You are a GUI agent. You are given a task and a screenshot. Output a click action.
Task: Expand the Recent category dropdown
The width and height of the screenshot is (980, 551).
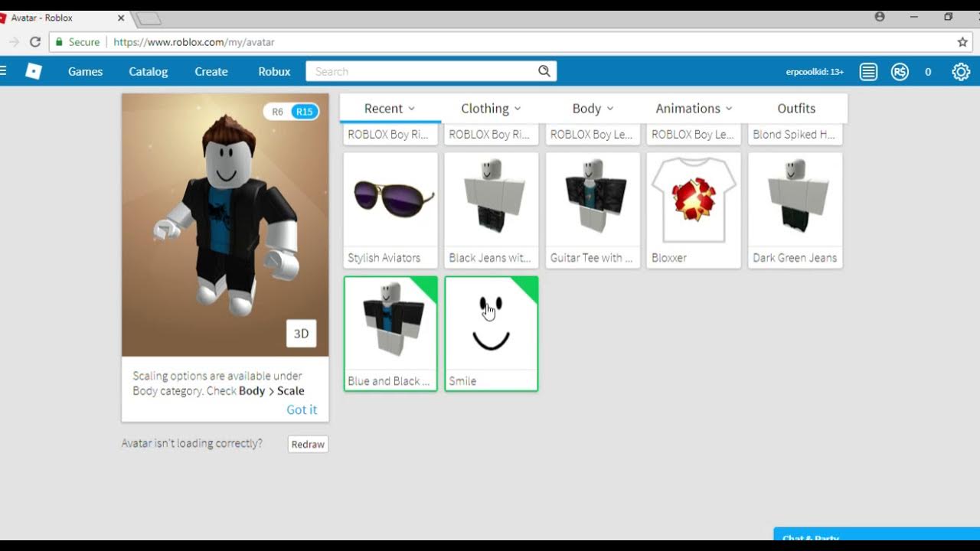[390, 108]
